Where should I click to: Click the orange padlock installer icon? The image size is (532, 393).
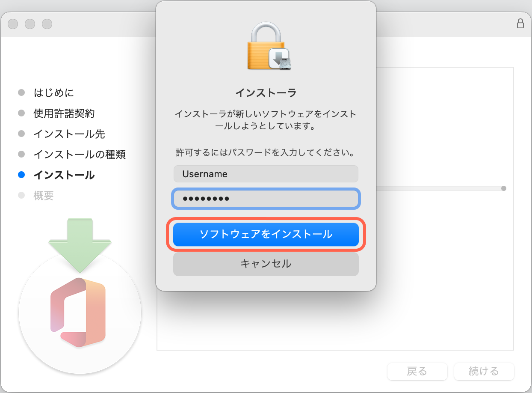point(266,45)
